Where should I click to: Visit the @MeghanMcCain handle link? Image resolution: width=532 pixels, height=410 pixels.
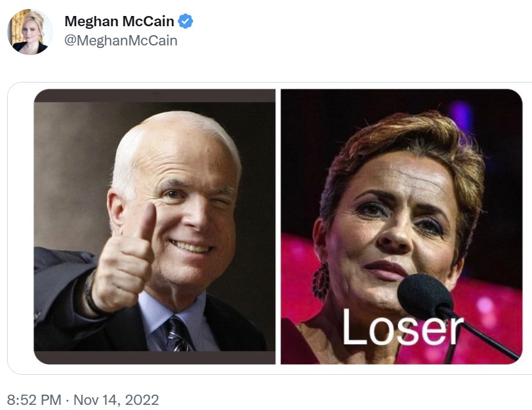coord(121,41)
